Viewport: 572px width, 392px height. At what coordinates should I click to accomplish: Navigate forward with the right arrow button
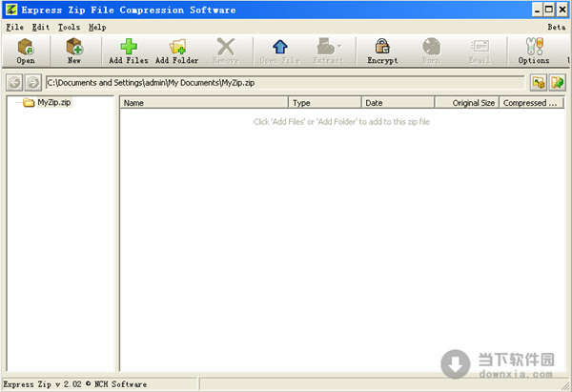(x=33, y=82)
